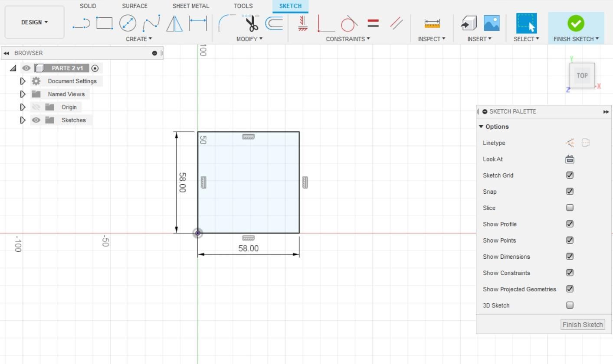Enable the Slice checkbox

point(570,208)
